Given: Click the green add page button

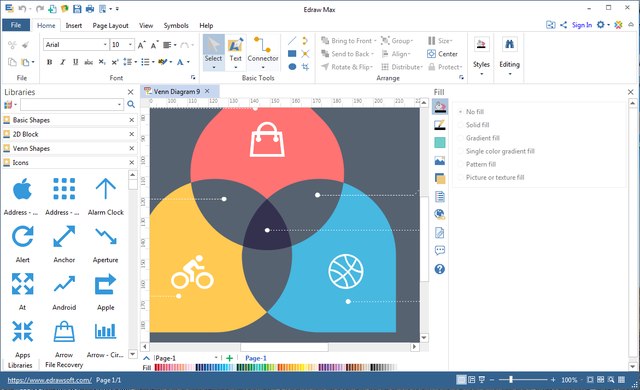Looking at the screenshot, I should [x=229, y=358].
